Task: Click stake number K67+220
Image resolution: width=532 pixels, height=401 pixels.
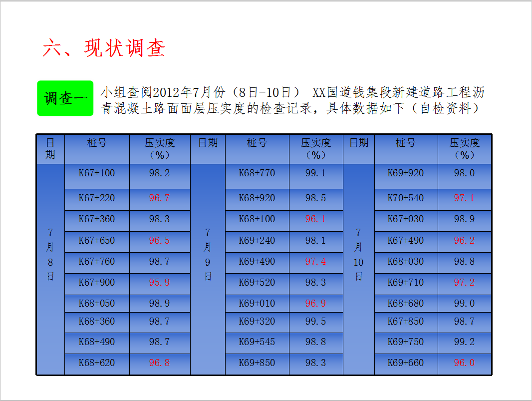Action: click(x=97, y=198)
